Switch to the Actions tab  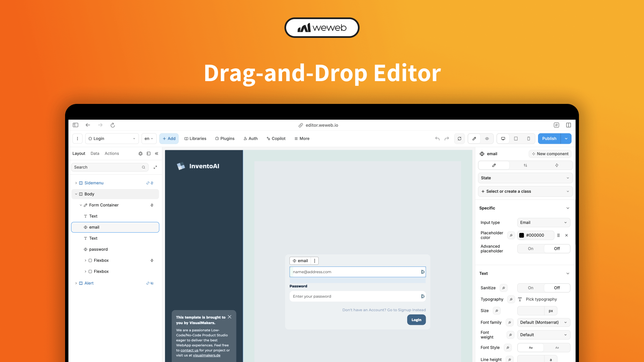click(112, 154)
